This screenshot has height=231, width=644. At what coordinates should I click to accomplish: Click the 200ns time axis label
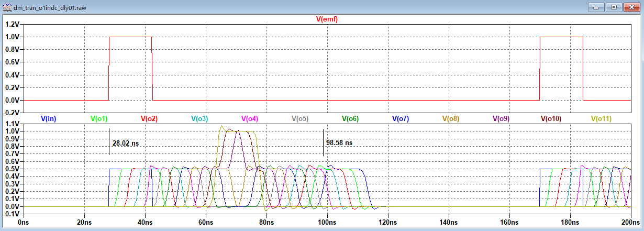(x=630, y=222)
